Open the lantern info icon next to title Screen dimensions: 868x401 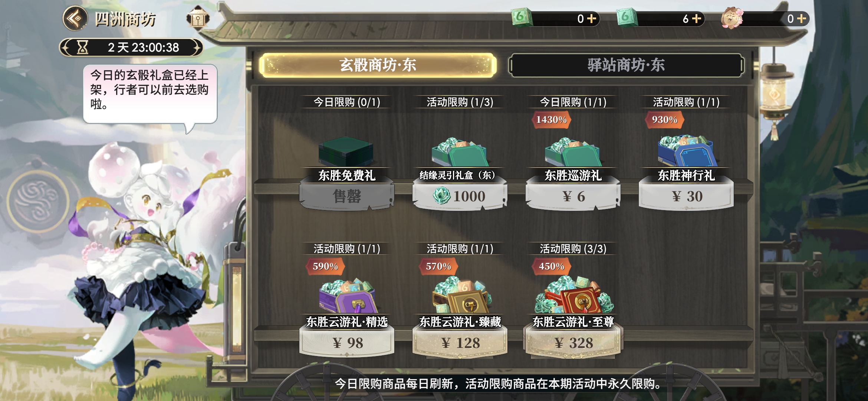click(x=198, y=18)
